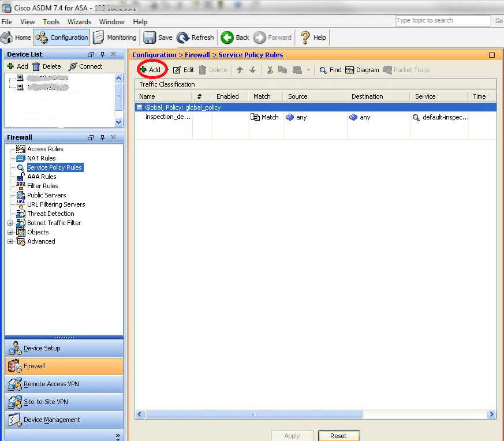
Task: Open Help from the toolbar
Action: click(313, 38)
